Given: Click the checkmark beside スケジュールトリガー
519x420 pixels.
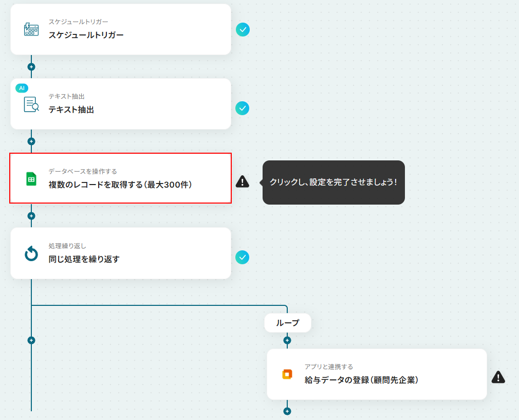Looking at the screenshot, I should click(243, 29).
